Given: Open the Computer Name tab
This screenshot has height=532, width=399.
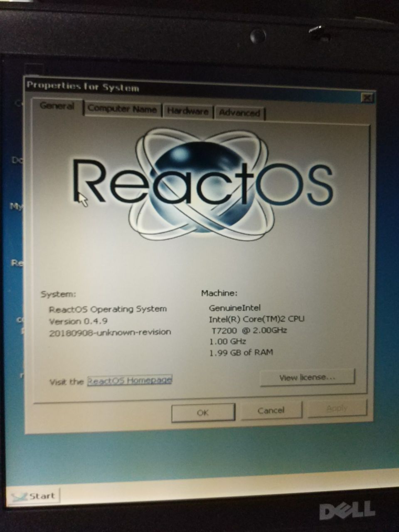Looking at the screenshot, I should (122, 109).
